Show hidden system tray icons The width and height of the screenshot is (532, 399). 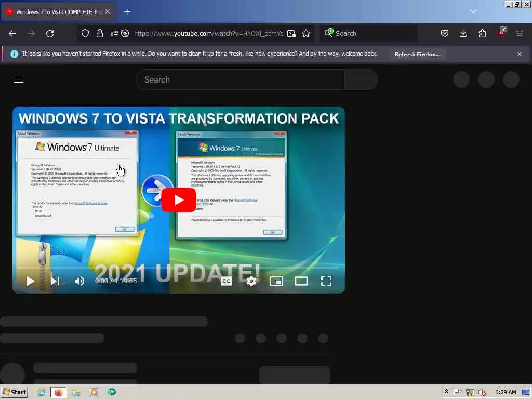446,392
